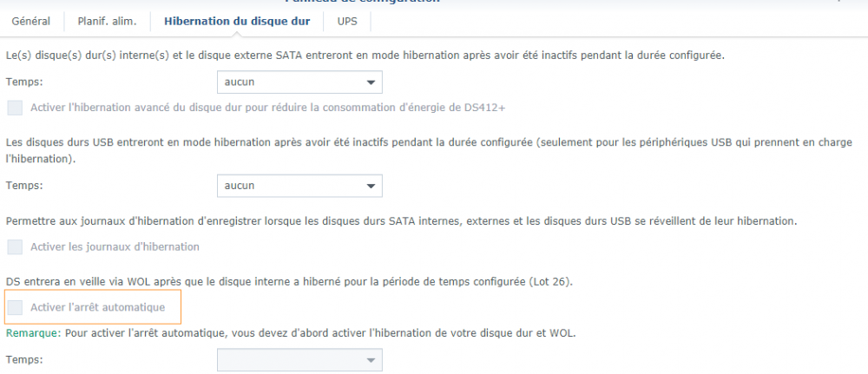Select the Hibernation du disque dur tab
The width and height of the screenshot is (868, 374).
pos(236,21)
